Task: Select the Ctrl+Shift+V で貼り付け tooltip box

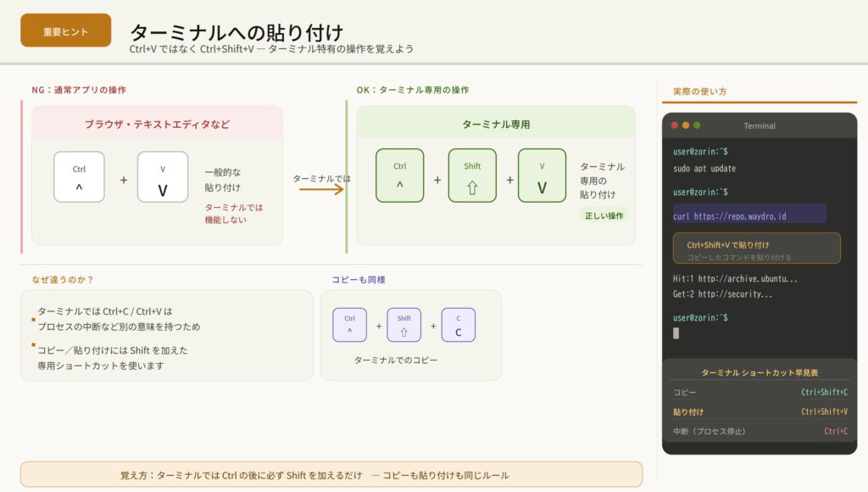Action: point(756,249)
